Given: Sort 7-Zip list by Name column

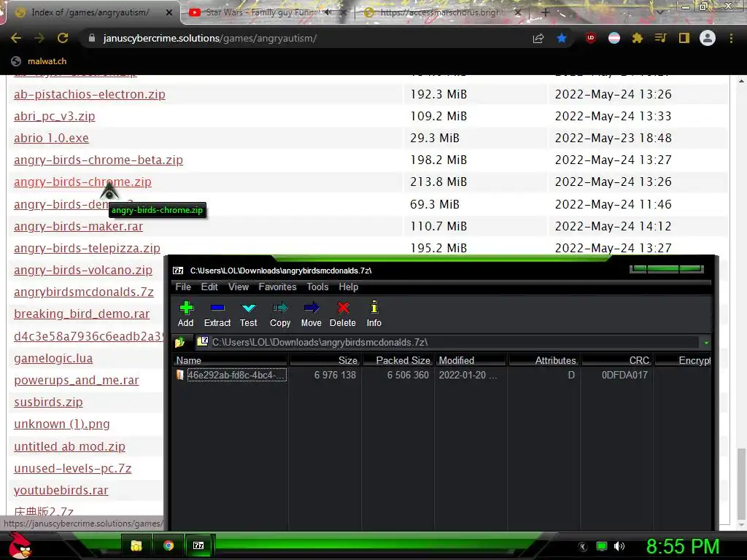Looking at the screenshot, I should click(230, 360).
